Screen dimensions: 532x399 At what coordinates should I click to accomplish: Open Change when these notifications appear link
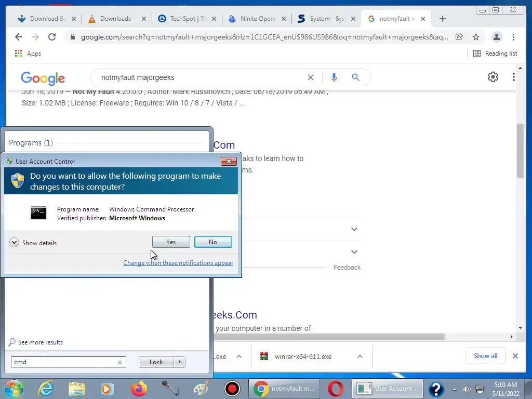point(178,262)
